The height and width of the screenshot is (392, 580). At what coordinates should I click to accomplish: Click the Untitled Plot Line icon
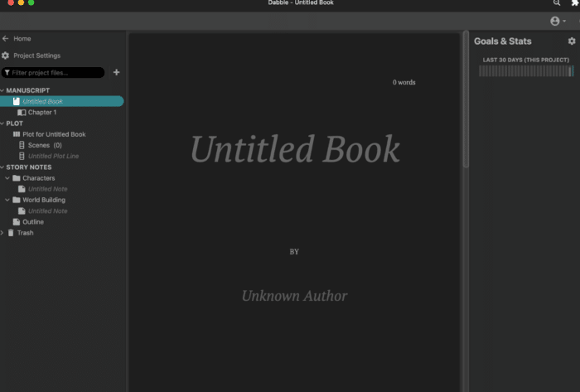(x=22, y=156)
